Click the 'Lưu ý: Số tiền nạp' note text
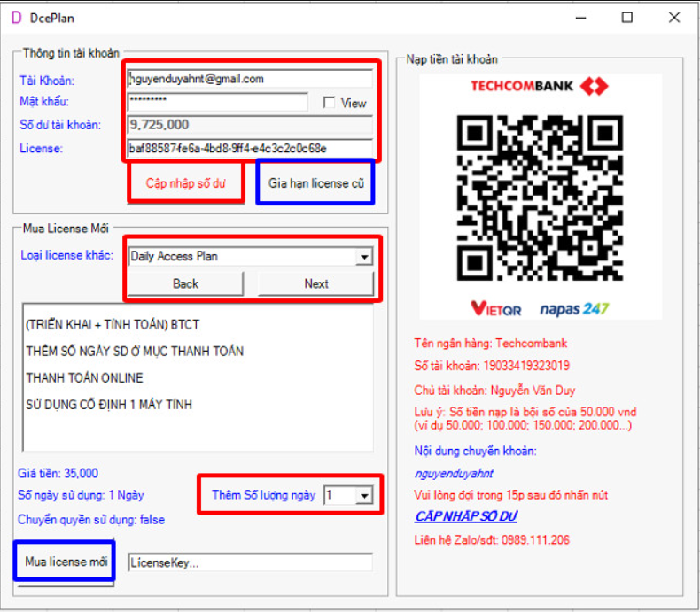700x612 pixels. tap(525, 418)
